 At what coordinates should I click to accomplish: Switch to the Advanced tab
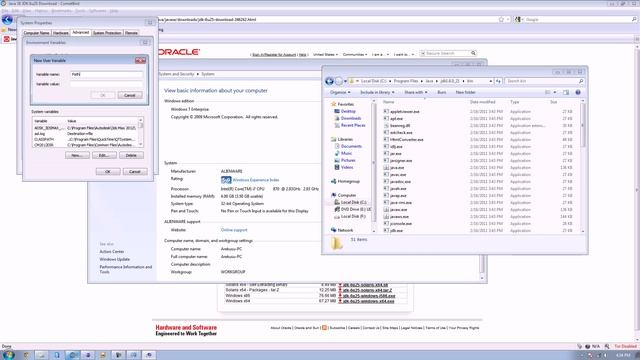(80, 32)
